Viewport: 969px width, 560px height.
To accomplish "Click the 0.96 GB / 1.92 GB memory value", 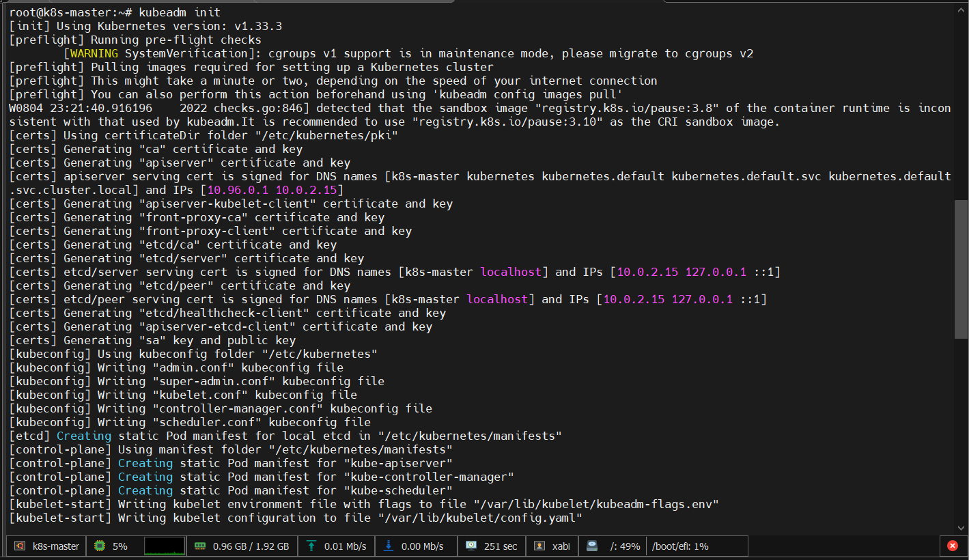I will coord(251,546).
